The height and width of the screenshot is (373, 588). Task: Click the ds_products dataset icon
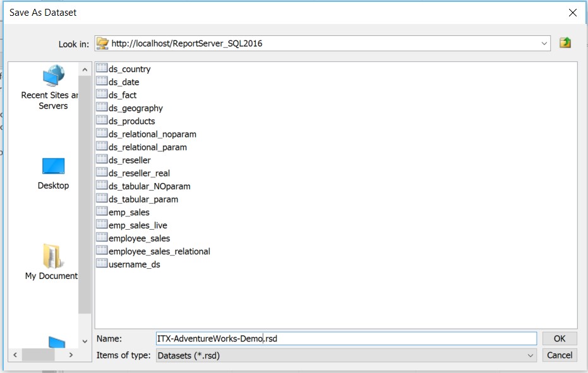pos(102,120)
